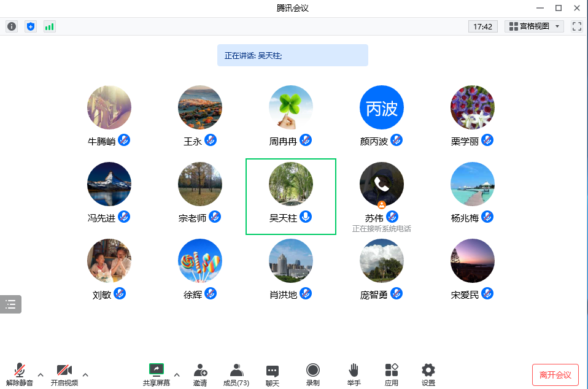Open the 应用 apps menu

[392, 375]
